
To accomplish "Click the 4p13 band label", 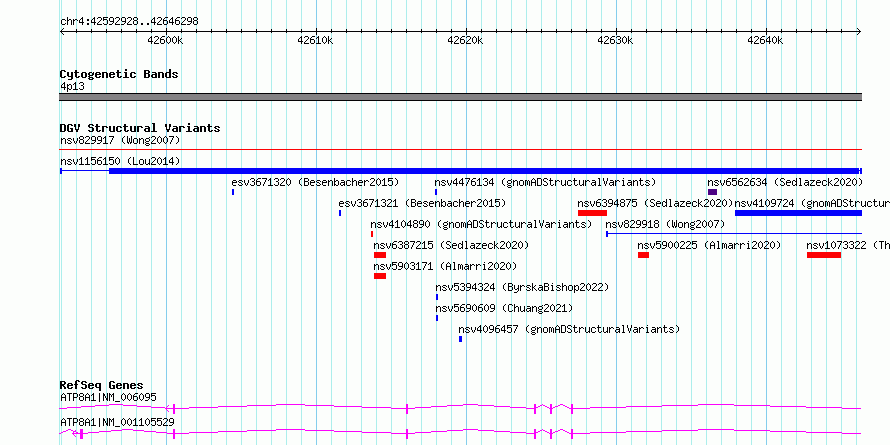I will (x=72, y=86).
